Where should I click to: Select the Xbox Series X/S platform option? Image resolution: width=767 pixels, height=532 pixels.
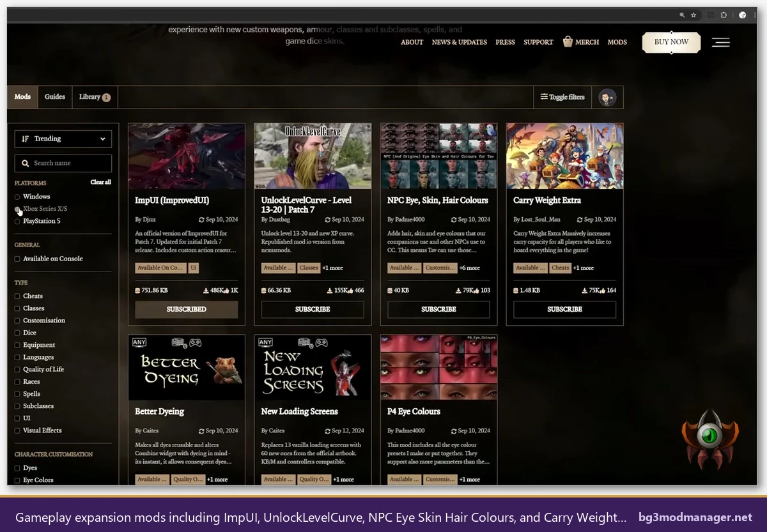(x=17, y=209)
